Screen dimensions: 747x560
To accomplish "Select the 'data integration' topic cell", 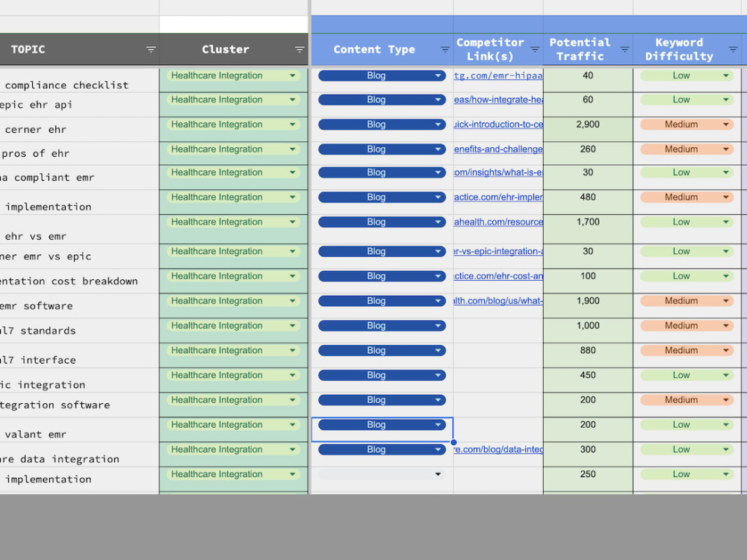I will (80, 455).
